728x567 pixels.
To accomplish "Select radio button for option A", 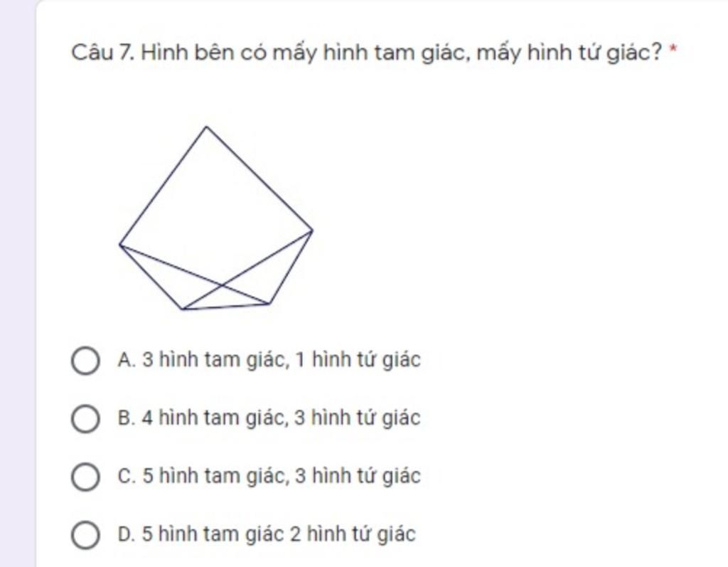I will [85, 360].
